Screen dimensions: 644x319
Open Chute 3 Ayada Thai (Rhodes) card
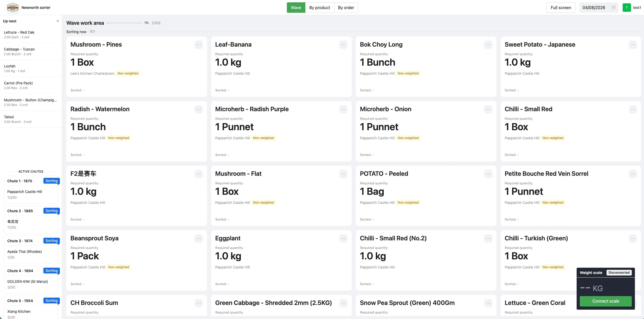click(31, 250)
